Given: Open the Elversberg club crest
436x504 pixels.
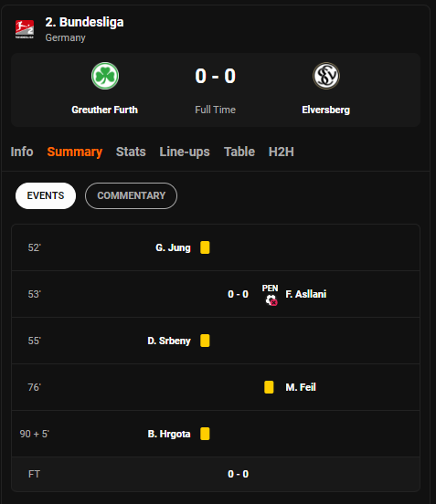Looking at the screenshot, I should tap(326, 76).
